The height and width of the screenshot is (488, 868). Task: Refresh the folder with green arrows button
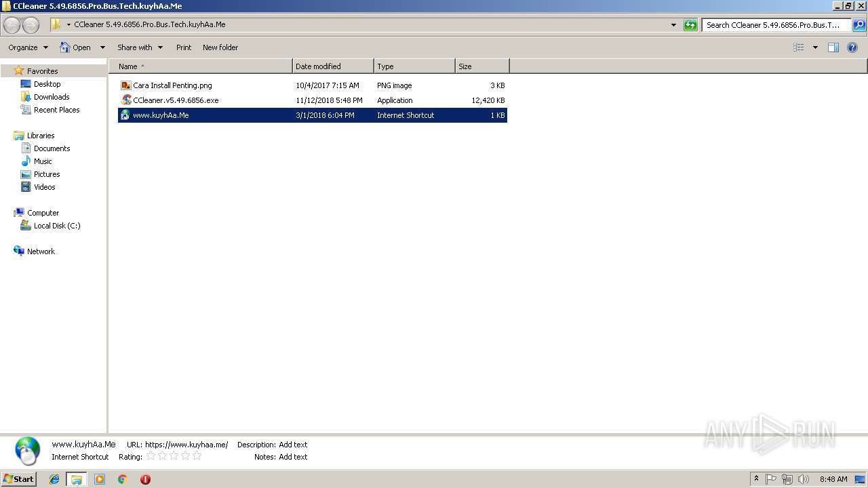pyautogui.click(x=690, y=25)
